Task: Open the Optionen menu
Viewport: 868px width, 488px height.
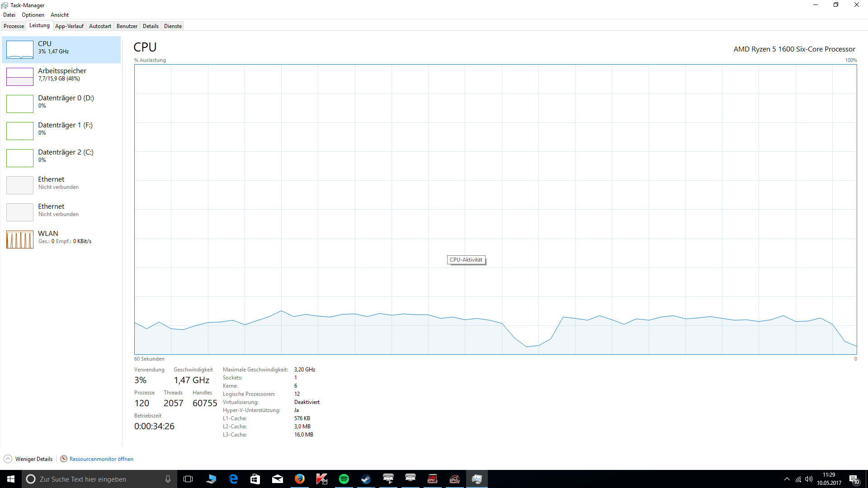Action: pos(33,15)
